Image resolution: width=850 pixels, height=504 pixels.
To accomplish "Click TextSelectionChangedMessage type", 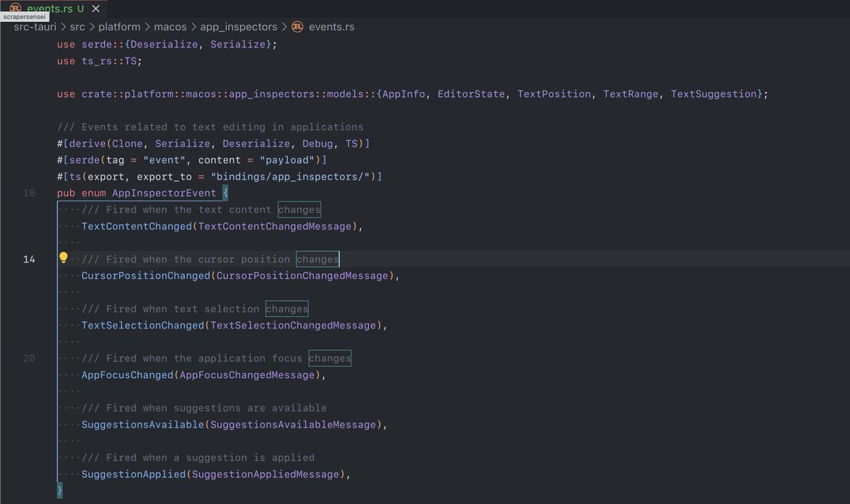I will [x=293, y=326].
